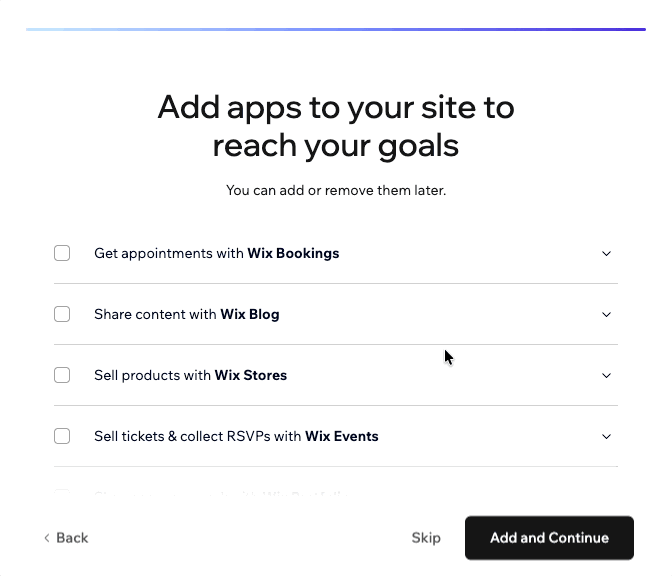672x576 pixels.
Task: Tick the Wix Bookings checkbox
Action: (x=62, y=253)
